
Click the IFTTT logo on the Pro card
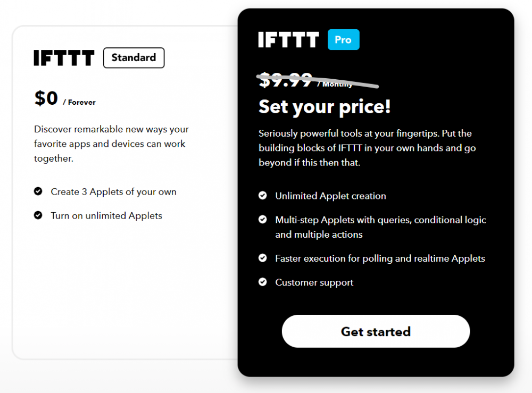click(x=288, y=39)
